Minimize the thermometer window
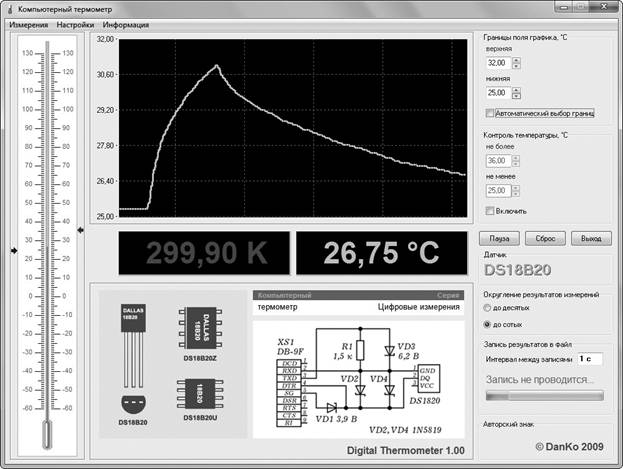623x469 pixels. pyautogui.click(x=563, y=6)
